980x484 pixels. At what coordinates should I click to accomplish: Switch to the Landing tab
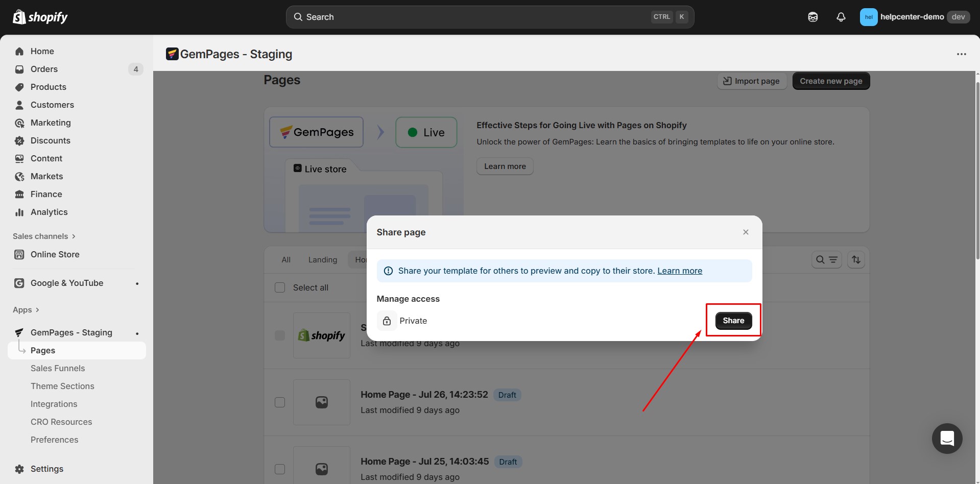322,260
